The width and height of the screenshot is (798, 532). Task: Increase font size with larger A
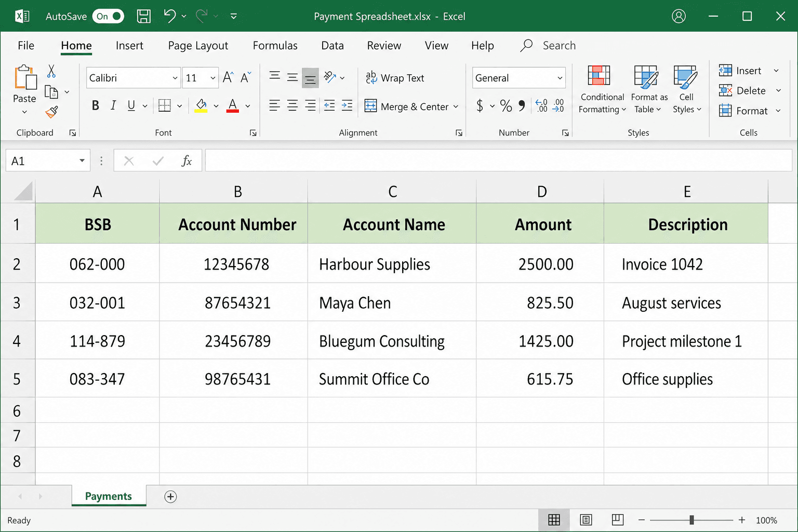pos(228,77)
